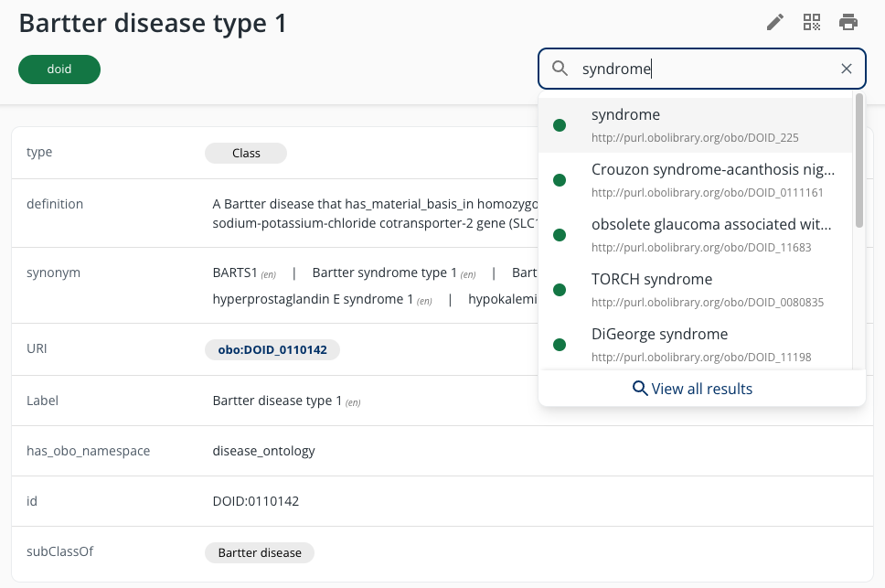Clear search with the X icon

tap(847, 69)
